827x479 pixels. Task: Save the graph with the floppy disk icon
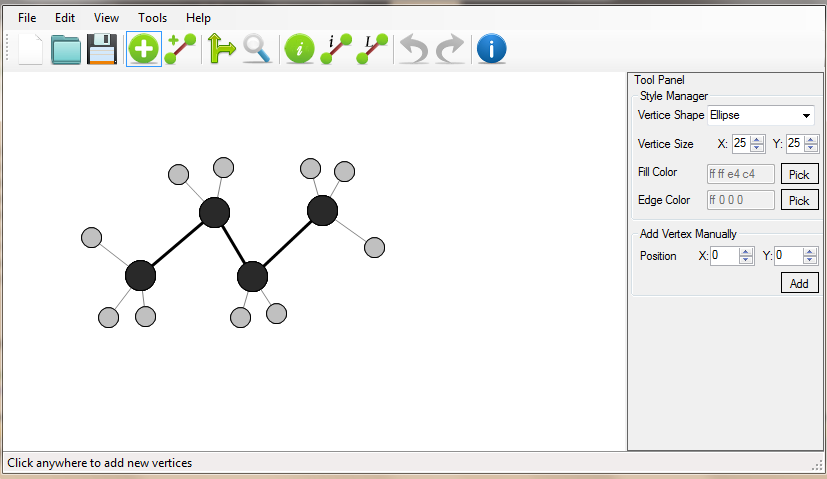[101, 49]
